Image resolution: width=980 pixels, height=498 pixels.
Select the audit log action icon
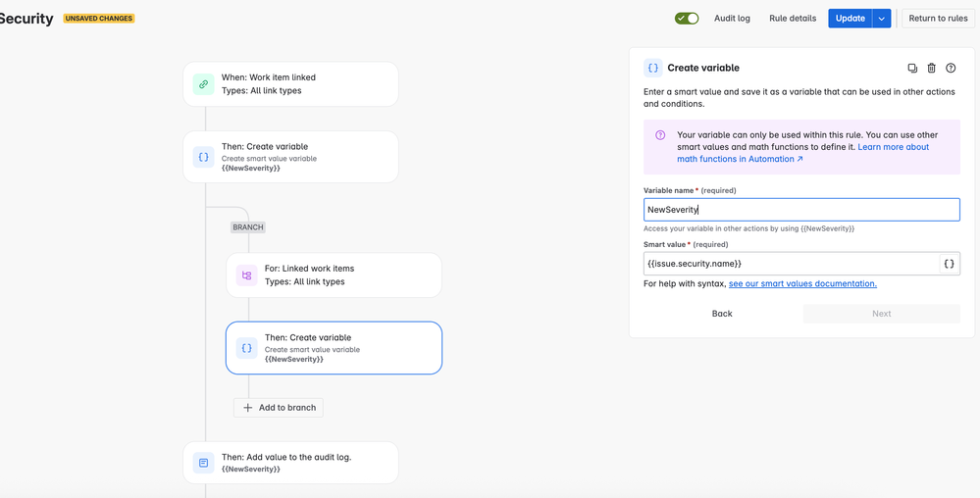coord(203,463)
